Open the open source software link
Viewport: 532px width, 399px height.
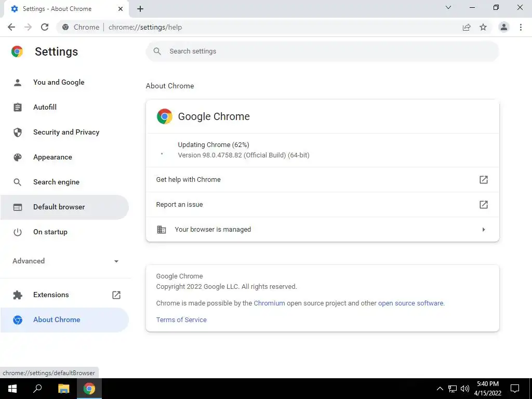pos(410,303)
